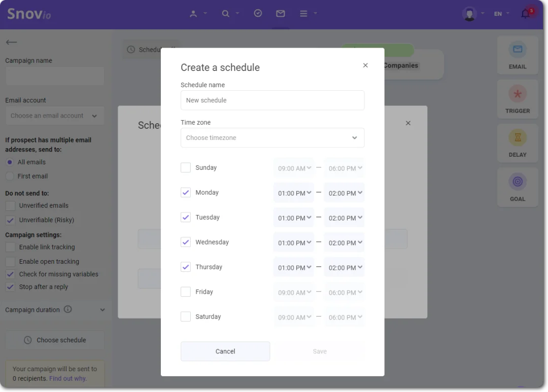The width and height of the screenshot is (548, 392).
Task: Expand the Campaign duration section
Action: coord(102,309)
